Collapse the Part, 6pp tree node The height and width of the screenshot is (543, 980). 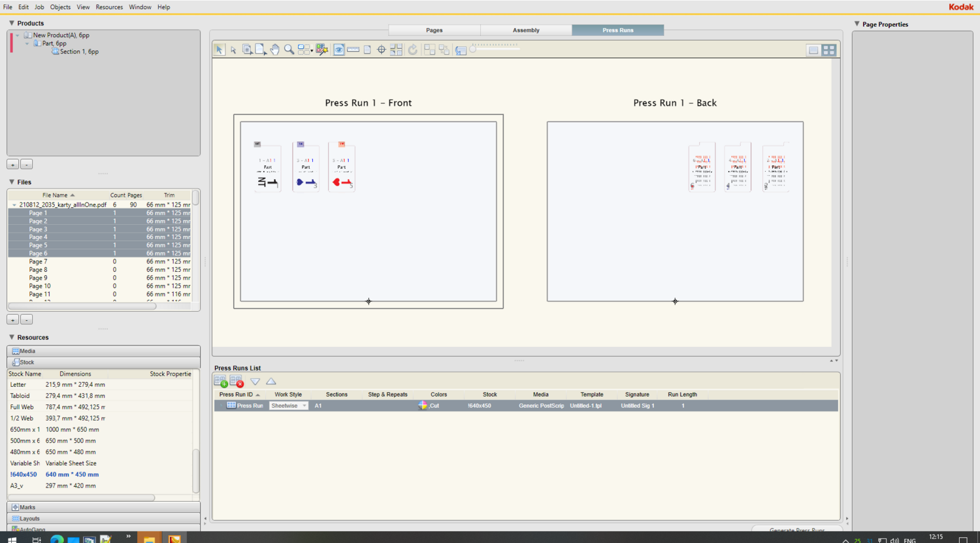click(27, 43)
